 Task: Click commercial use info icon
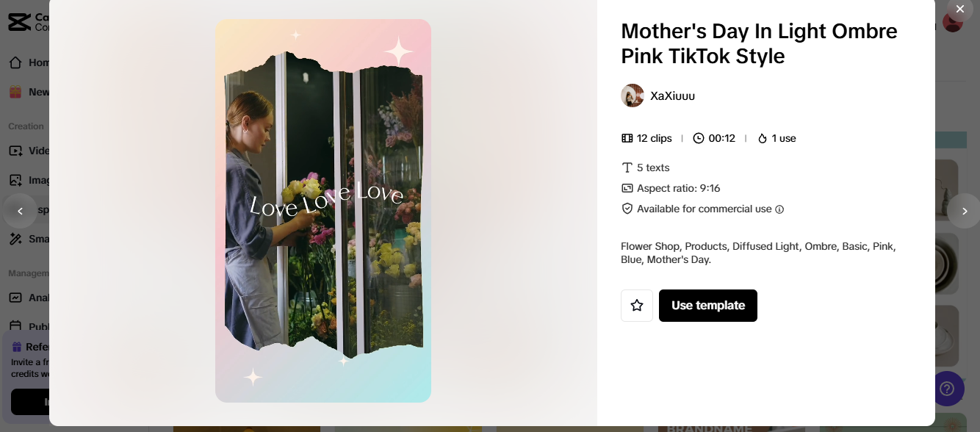(779, 209)
